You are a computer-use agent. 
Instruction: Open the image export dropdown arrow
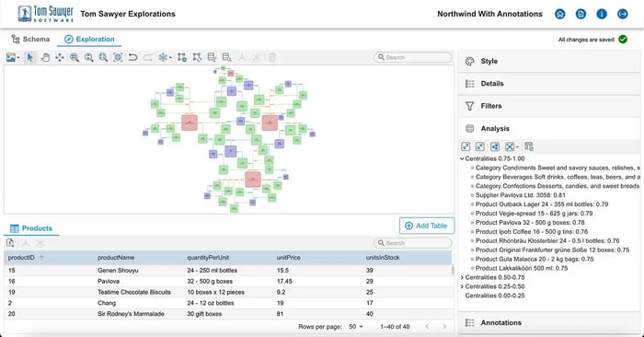click(18, 57)
